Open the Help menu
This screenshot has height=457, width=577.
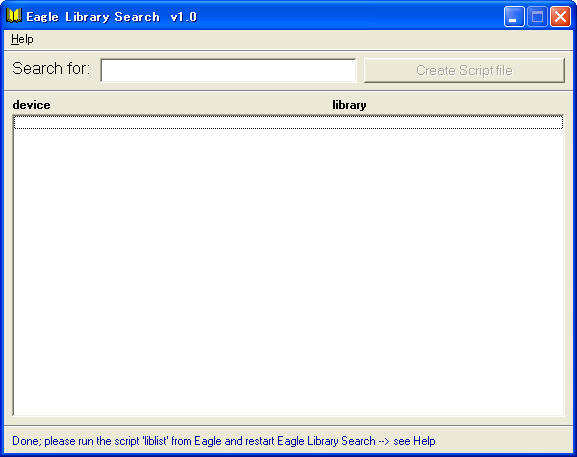(22, 39)
